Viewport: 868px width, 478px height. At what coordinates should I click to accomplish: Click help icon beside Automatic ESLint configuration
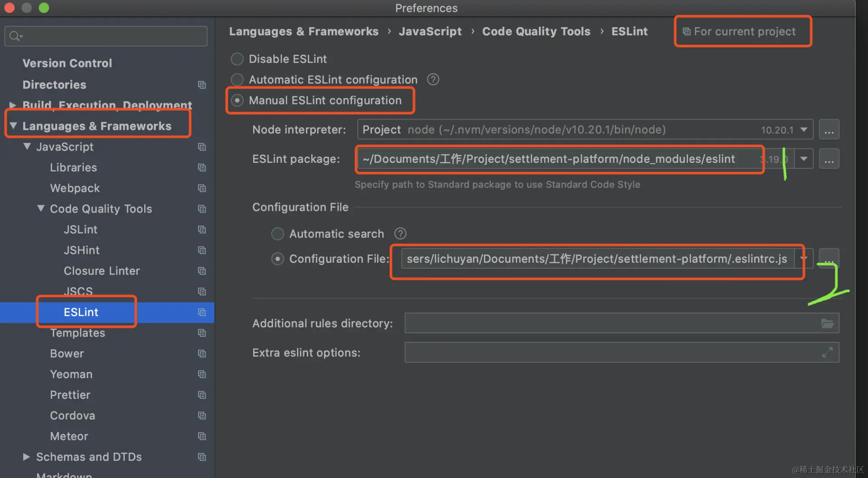(x=433, y=80)
